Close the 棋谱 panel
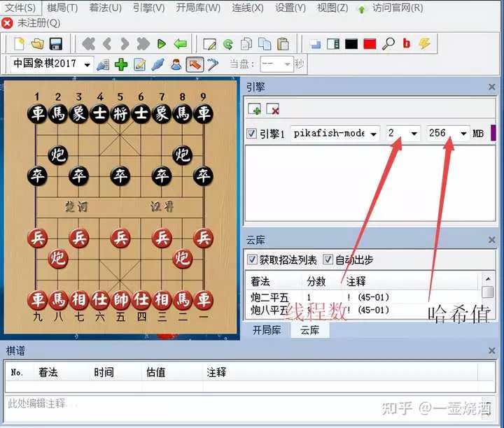 491,350
